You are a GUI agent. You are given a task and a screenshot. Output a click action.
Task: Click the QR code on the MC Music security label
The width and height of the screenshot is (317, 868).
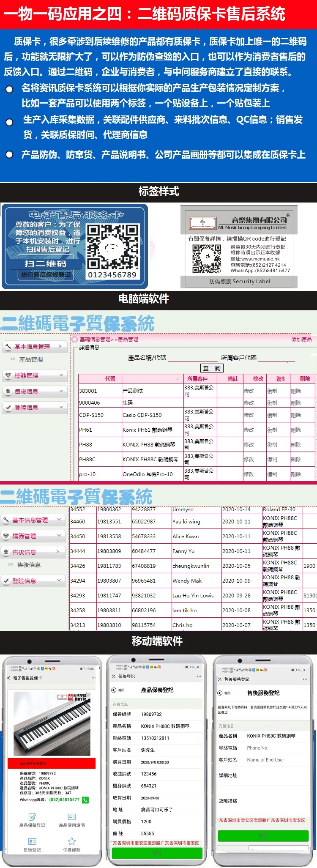point(207,258)
